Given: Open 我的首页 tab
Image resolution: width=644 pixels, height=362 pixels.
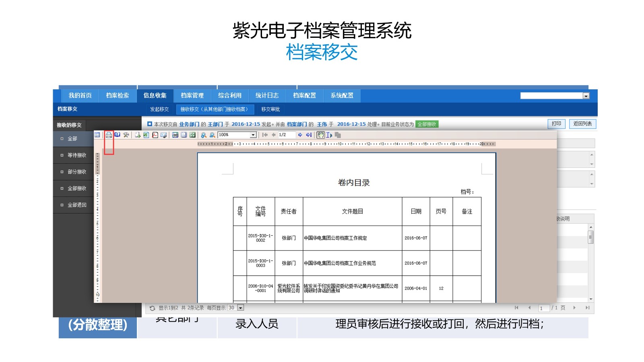Looking at the screenshot, I should pyautogui.click(x=80, y=95).
